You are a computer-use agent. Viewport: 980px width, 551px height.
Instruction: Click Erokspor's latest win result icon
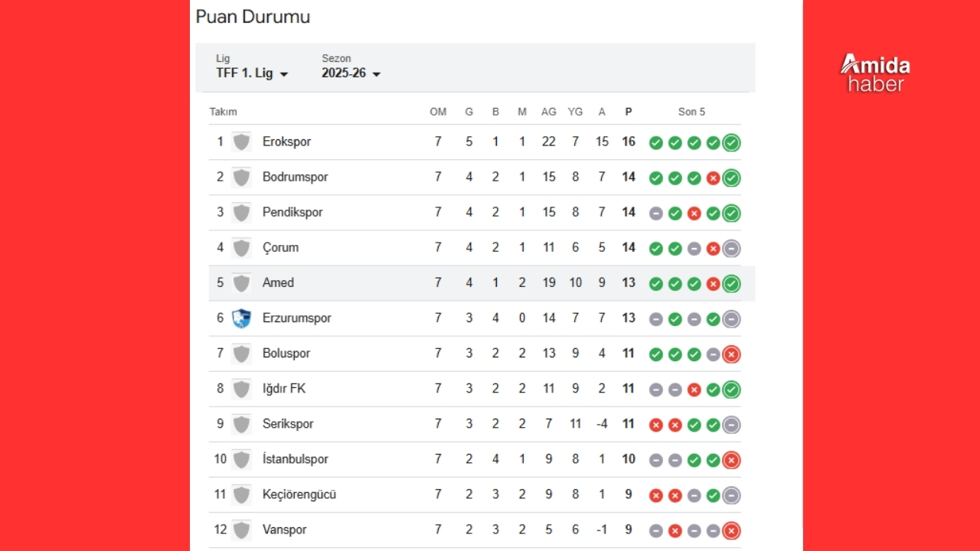[x=732, y=142]
